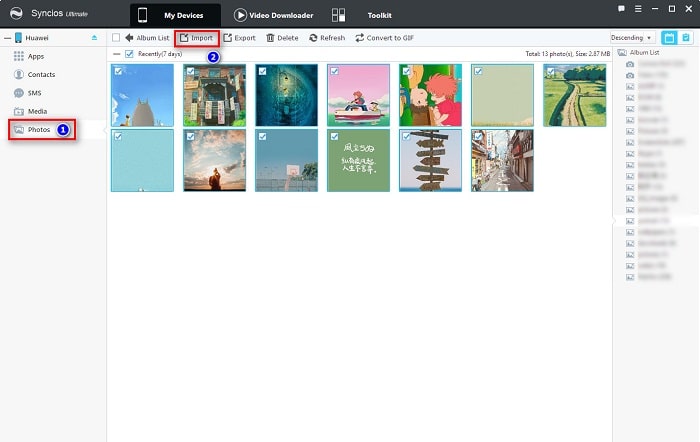Switch to the Video Downloader tab
This screenshot has height=442, width=700.
point(273,16)
